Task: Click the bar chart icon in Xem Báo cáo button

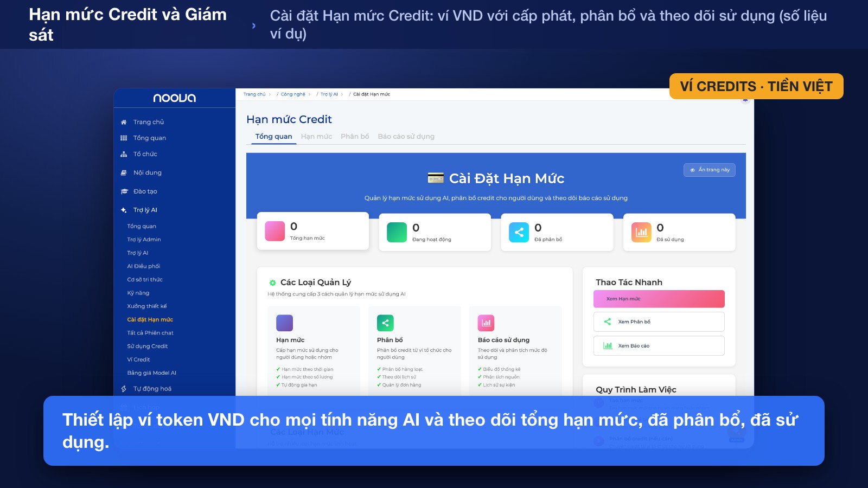Action: [608, 345]
